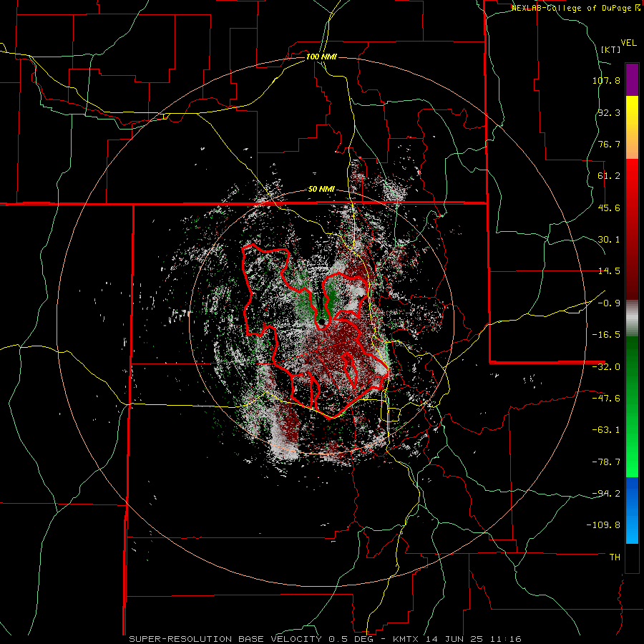The width and height of the screenshot is (644, 644).
Task: Select the -47.6 scale value
Action: tap(606, 399)
